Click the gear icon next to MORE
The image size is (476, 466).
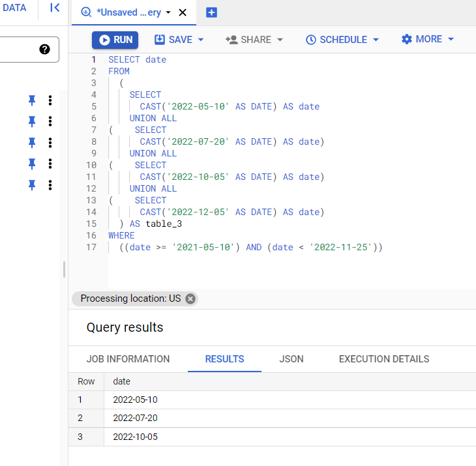coord(407,39)
